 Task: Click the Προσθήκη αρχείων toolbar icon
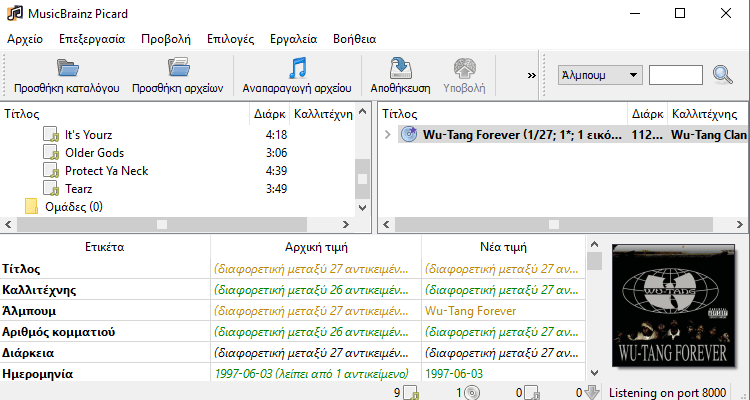[x=179, y=68]
